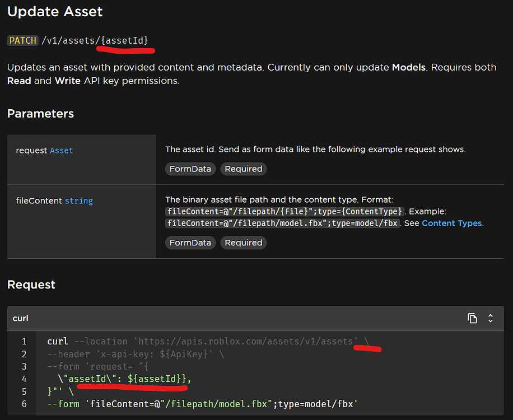This screenshot has width=513, height=420.
Task: Click FormData badge in request row
Action: pos(190,169)
